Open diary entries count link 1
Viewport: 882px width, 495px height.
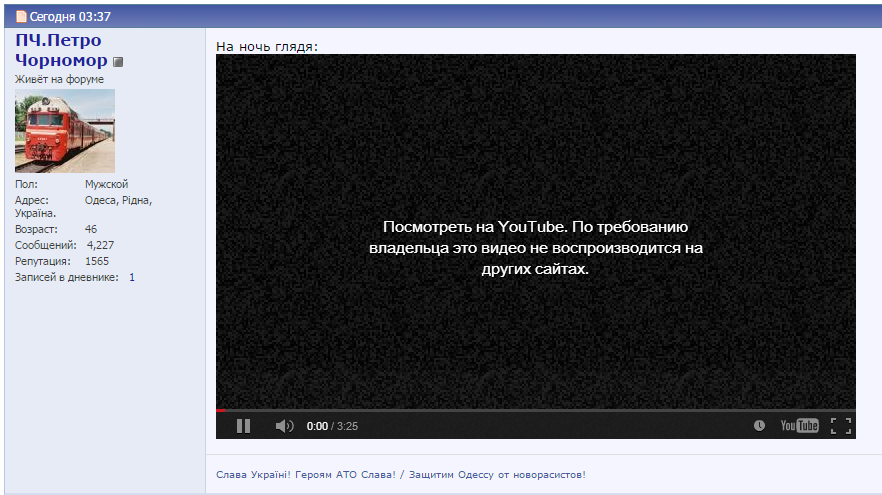pyautogui.click(x=132, y=277)
